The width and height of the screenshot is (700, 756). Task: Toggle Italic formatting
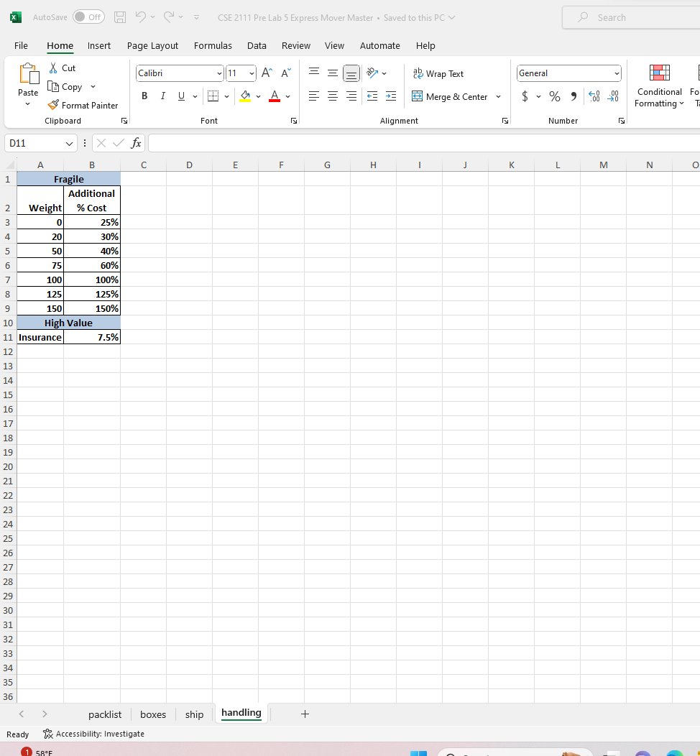click(x=163, y=96)
